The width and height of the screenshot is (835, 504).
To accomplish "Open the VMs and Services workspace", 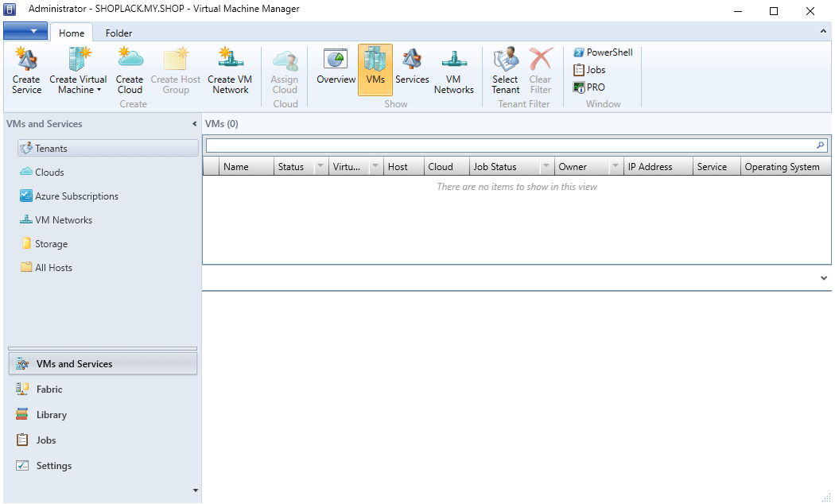I will [103, 364].
